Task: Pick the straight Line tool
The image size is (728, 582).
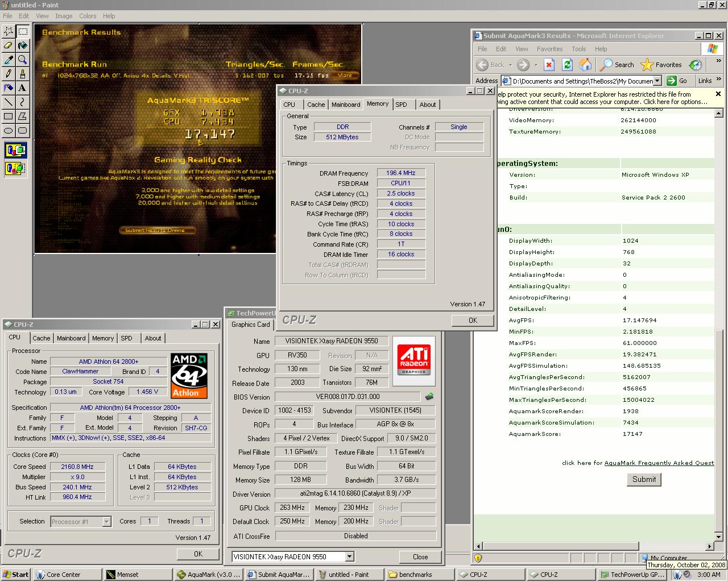Action: [9, 102]
